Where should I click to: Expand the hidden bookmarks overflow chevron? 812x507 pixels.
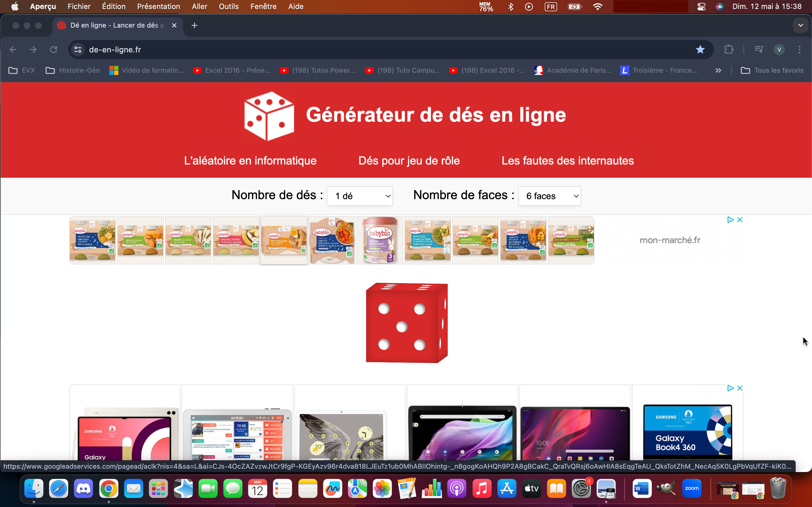point(718,70)
